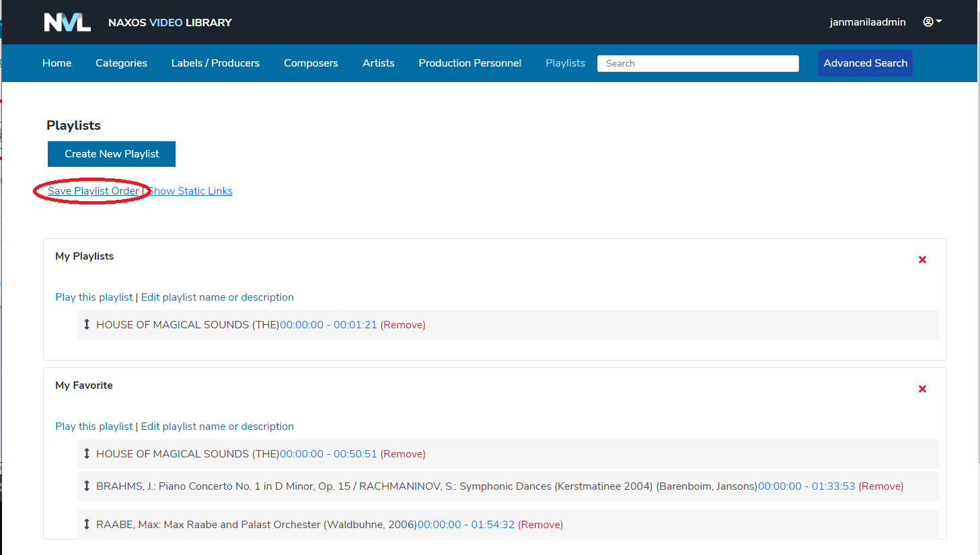Remove the BRAHMS Piano Concerto entry
Screen dimensions: 980x555
pos(881,486)
